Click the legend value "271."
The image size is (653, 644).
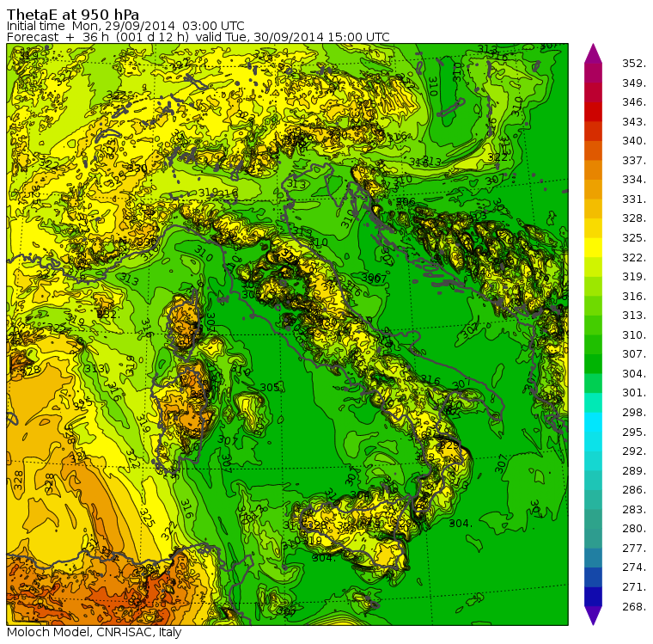tap(634, 587)
